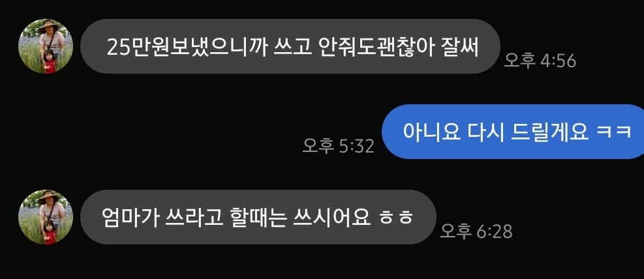Click the word 다시 in the blue bubble
This screenshot has width=644, height=279.
click(x=485, y=132)
